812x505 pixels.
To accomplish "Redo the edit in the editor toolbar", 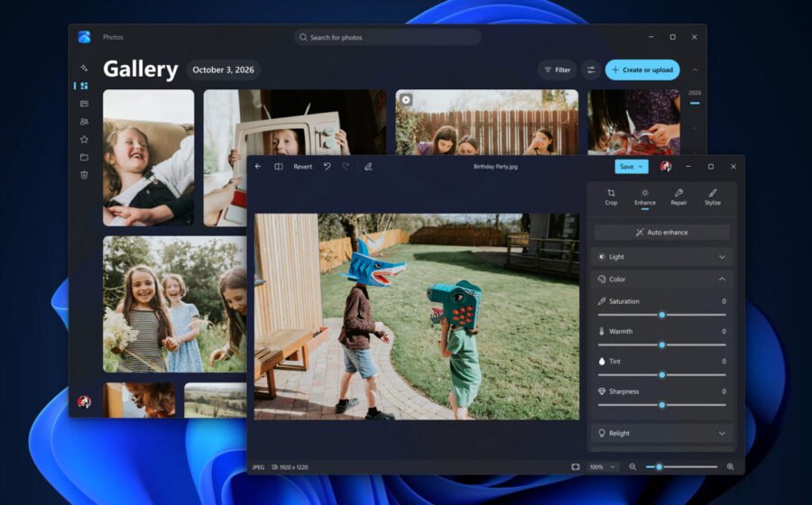I will pyautogui.click(x=346, y=167).
